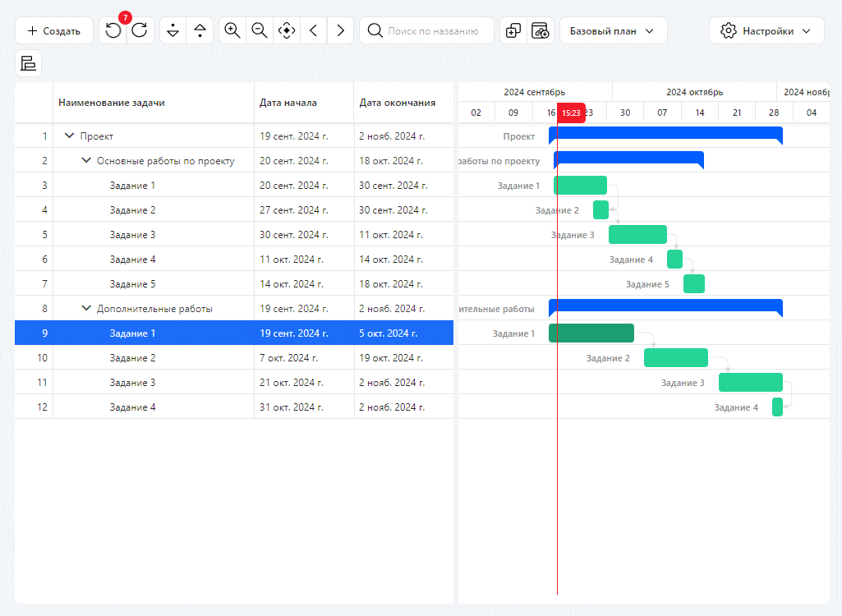Click the Дата окончания column header
The height and width of the screenshot is (616, 842).
(x=404, y=103)
